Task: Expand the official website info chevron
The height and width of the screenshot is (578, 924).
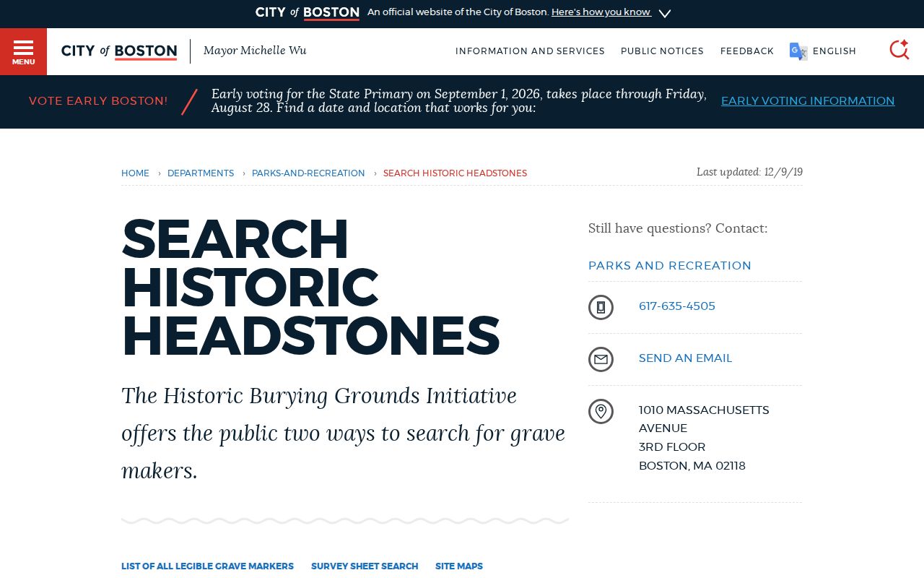Action: coord(665,13)
